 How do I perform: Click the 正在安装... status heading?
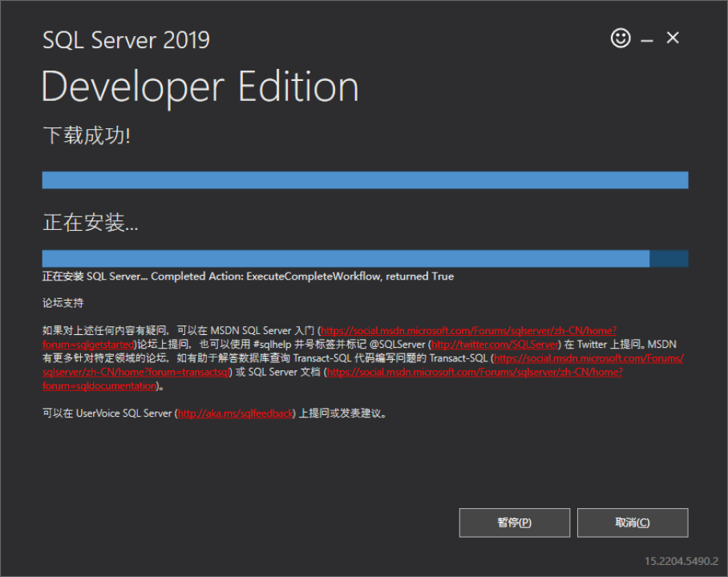91,223
